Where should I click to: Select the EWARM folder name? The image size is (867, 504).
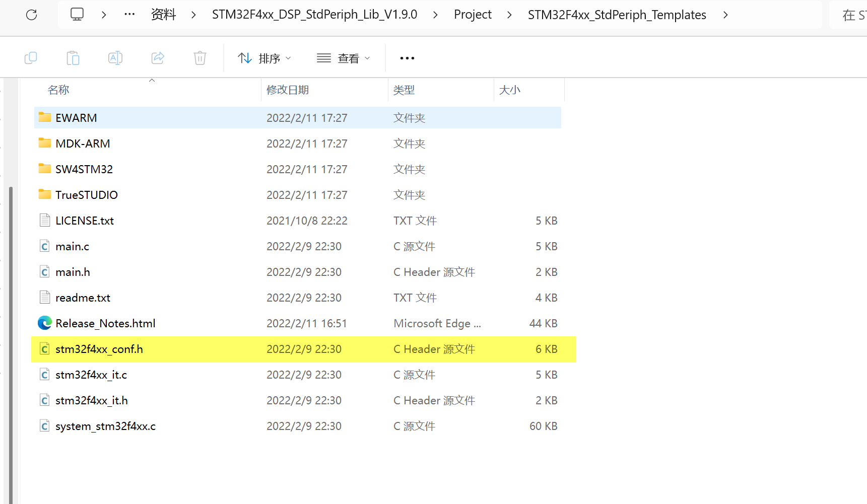tap(76, 117)
